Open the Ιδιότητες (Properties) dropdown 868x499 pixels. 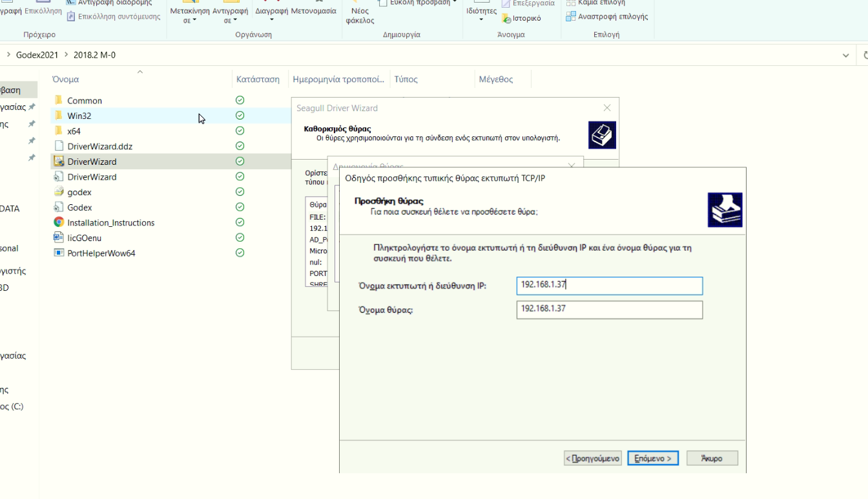click(x=481, y=19)
